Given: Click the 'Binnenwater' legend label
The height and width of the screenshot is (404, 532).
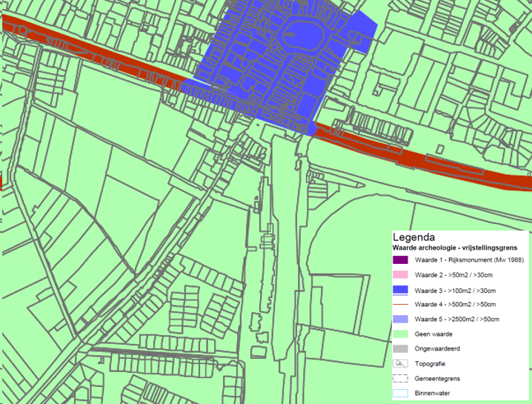Looking at the screenshot, I should (x=432, y=393).
